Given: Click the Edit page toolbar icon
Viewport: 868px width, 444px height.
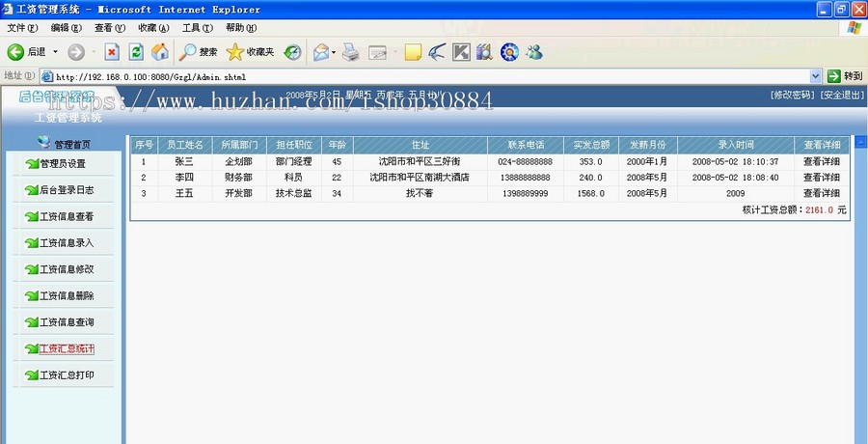Looking at the screenshot, I should pyautogui.click(x=377, y=52).
